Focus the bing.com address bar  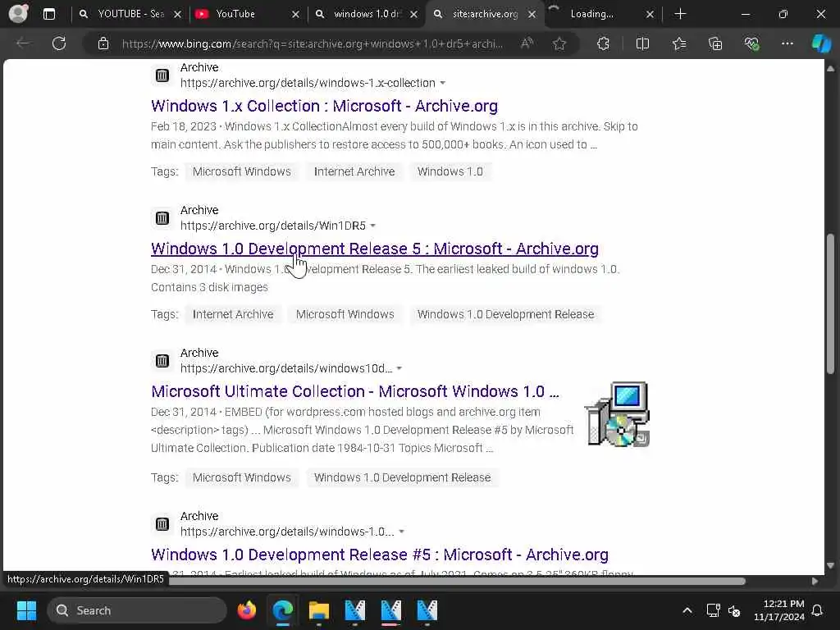[x=313, y=44]
